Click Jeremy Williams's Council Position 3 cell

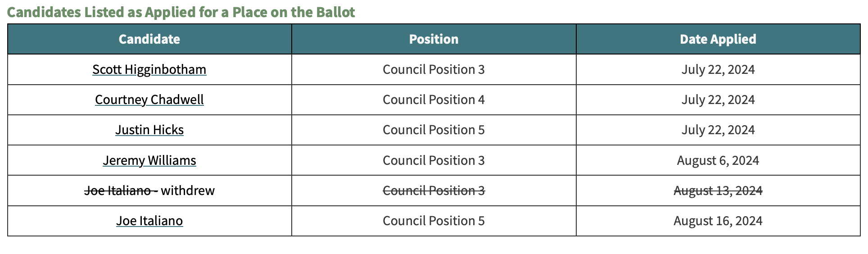click(434, 160)
